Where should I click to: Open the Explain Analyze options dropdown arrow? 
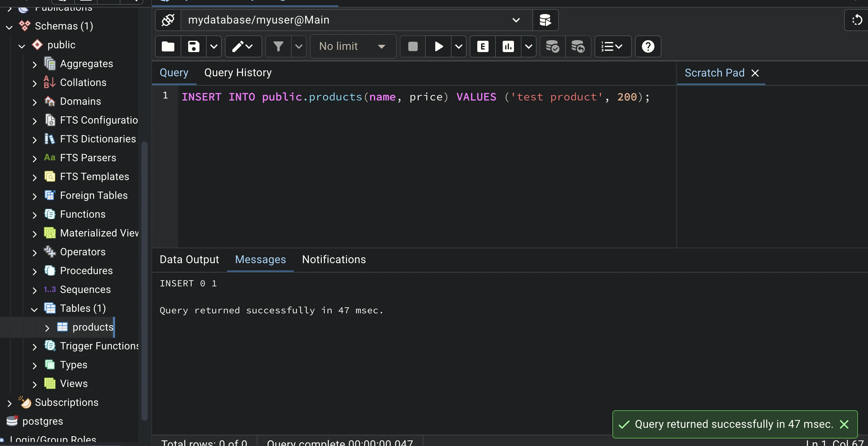click(528, 46)
